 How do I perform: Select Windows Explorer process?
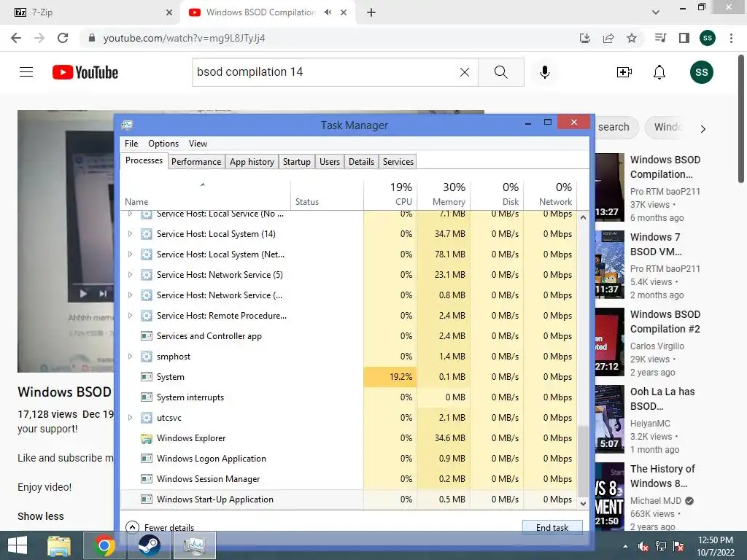pos(349,438)
